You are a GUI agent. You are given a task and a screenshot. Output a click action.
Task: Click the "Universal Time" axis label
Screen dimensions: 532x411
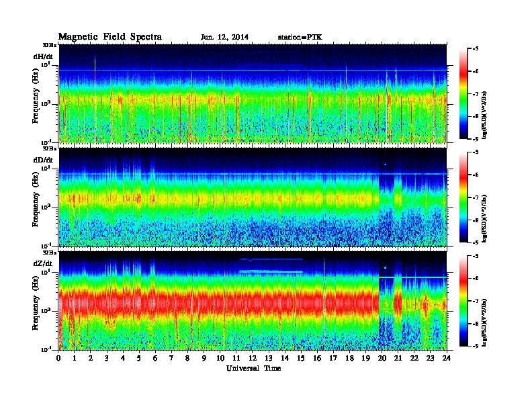[253, 368]
